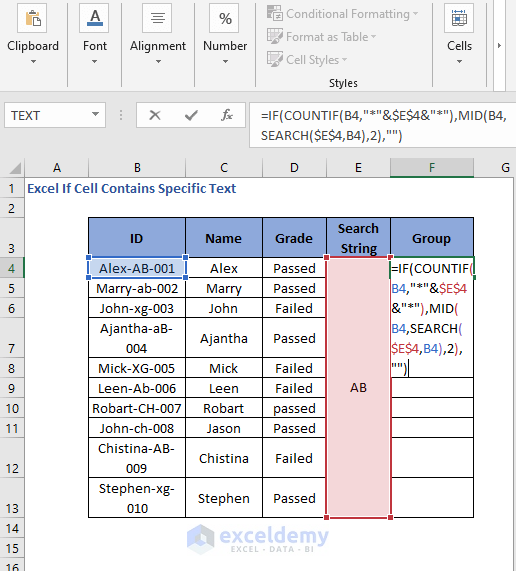
Task: Click the Group header cell
Action: (432, 238)
